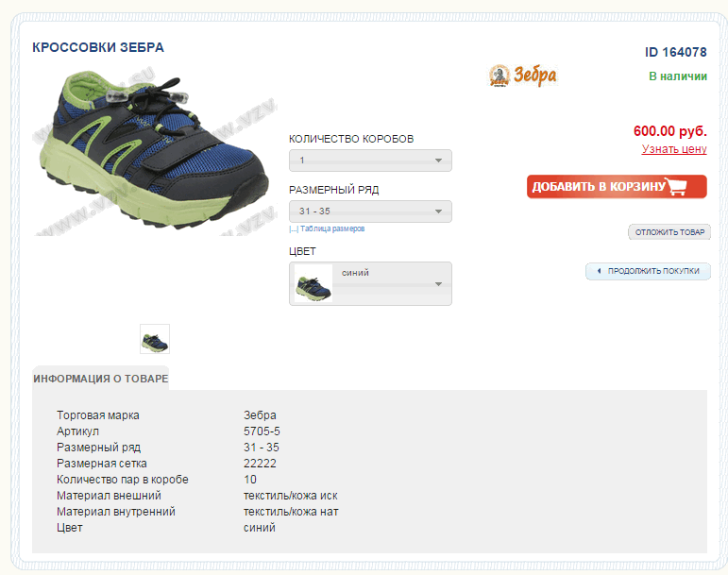Click the product ID 164078 label
This screenshot has height=575, width=728.
point(675,52)
